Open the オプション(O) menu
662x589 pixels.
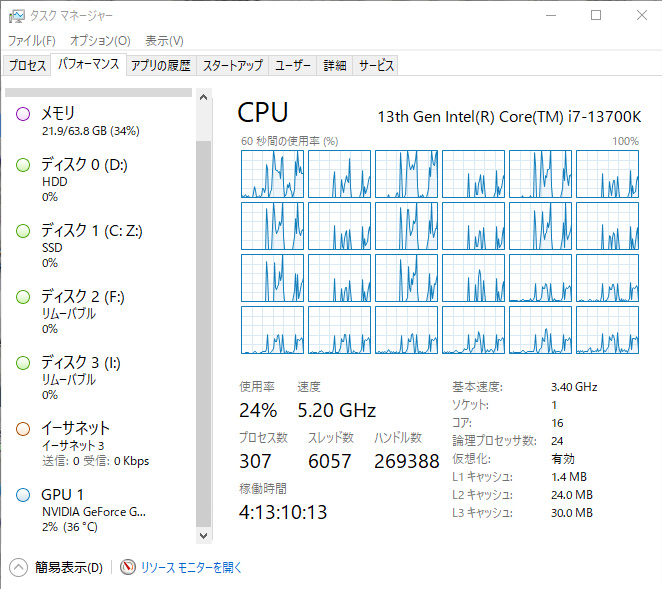pyautogui.click(x=100, y=41)
